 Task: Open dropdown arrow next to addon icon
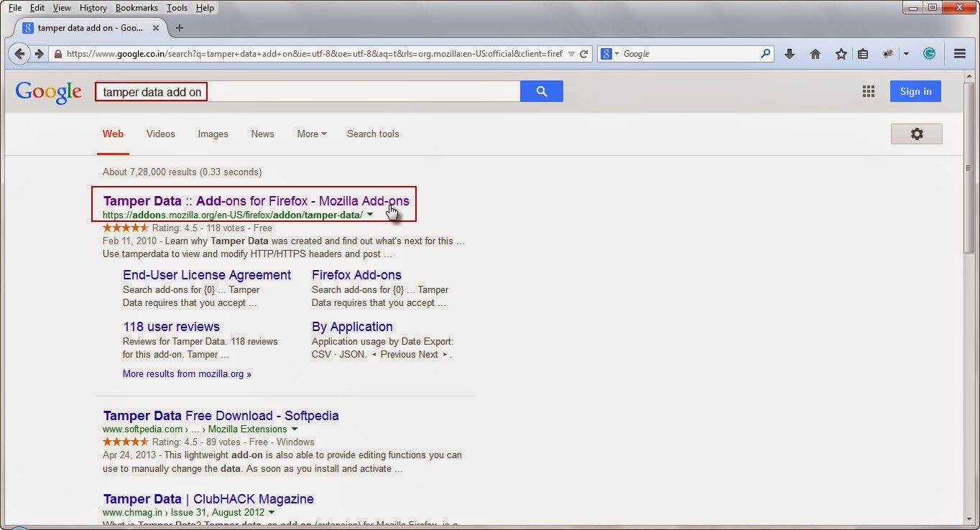pos(906,54)
